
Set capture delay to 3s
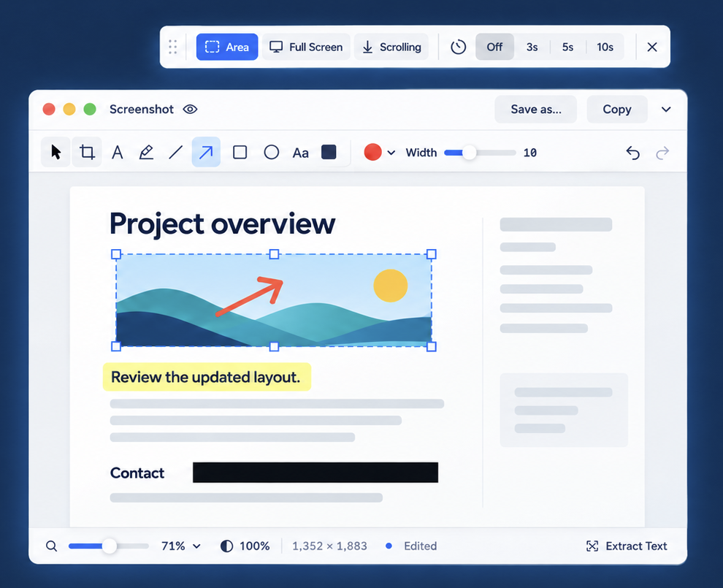pos(532,47)
